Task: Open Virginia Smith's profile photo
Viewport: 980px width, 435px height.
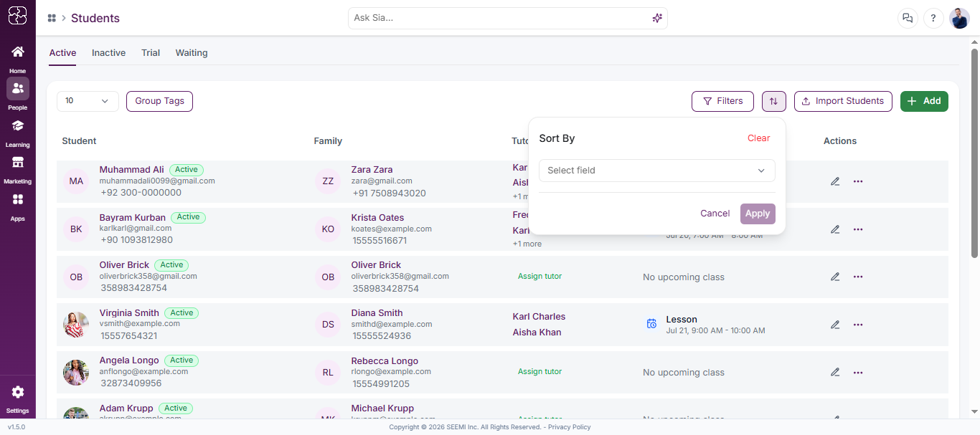Action: tap(76, 325)
